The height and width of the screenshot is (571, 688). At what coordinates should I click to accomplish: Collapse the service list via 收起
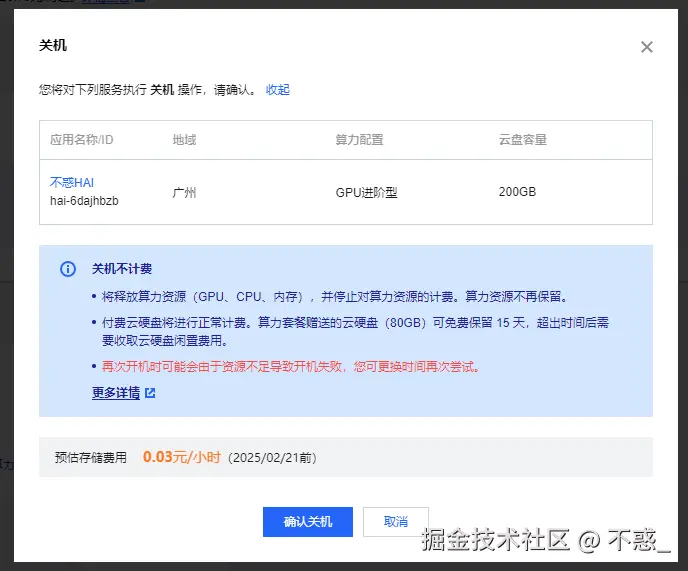pyautogui.click(x=278, y=90)
